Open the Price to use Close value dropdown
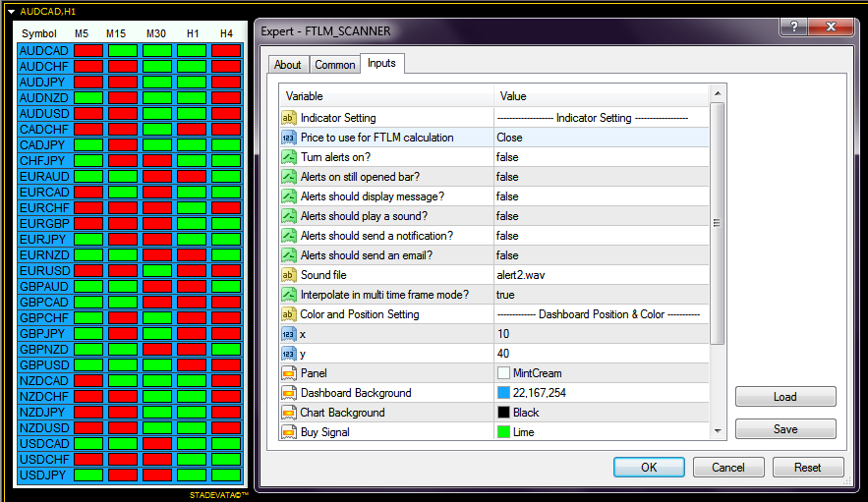The image size is (868, 502). click(601, 138)
